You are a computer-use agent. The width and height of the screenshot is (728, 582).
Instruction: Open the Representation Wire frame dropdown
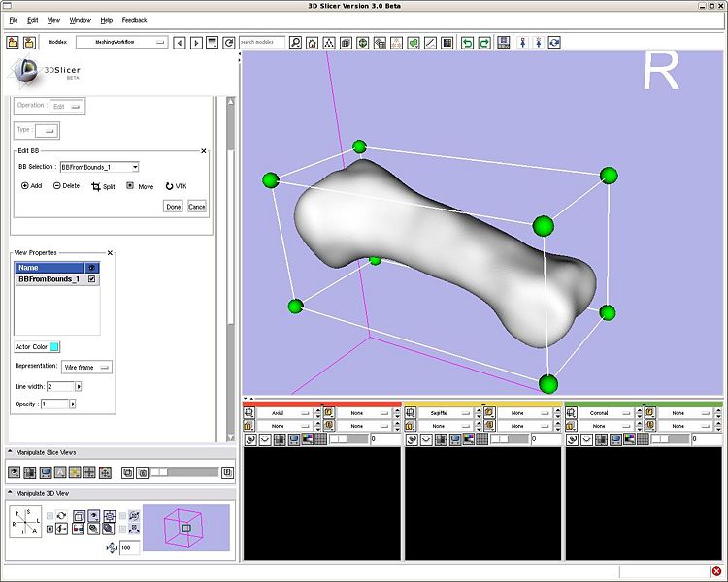(86, 367)
